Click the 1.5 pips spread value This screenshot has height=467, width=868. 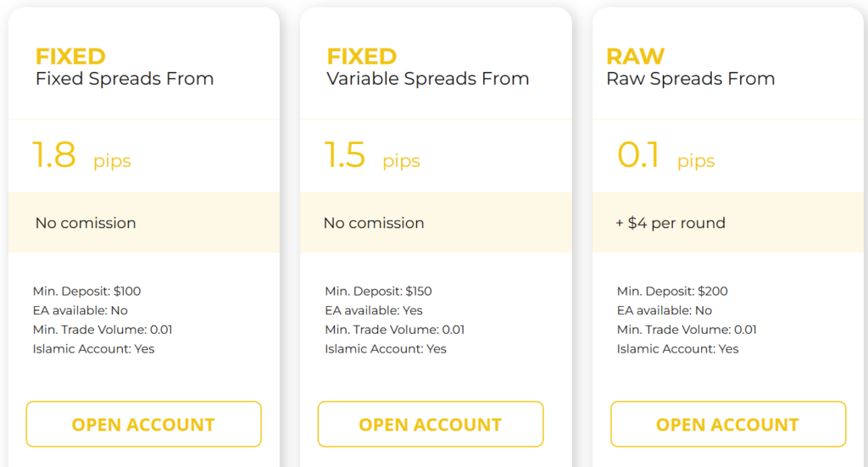point(372,157)
